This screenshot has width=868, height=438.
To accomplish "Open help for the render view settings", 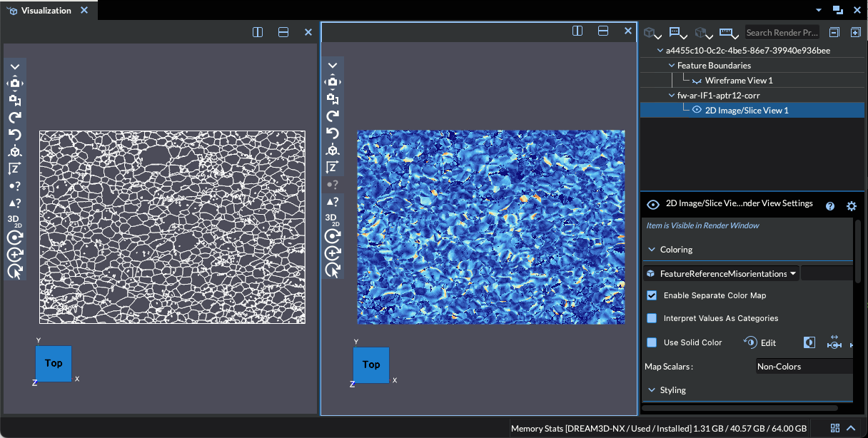I will [x=830, y=206].
